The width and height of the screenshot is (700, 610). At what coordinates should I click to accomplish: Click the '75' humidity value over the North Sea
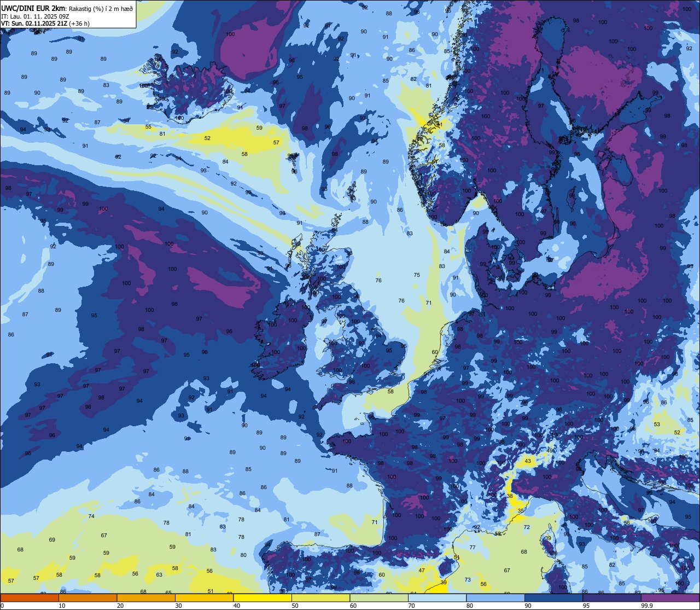(417, 275)
